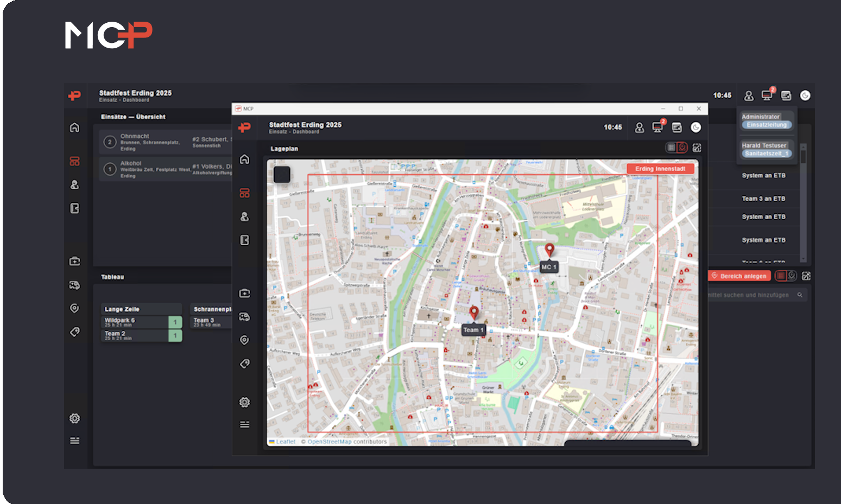
Task: Open the user profile dropdown in the front window header
Action: pyautogui.click(x=639, y=127)
